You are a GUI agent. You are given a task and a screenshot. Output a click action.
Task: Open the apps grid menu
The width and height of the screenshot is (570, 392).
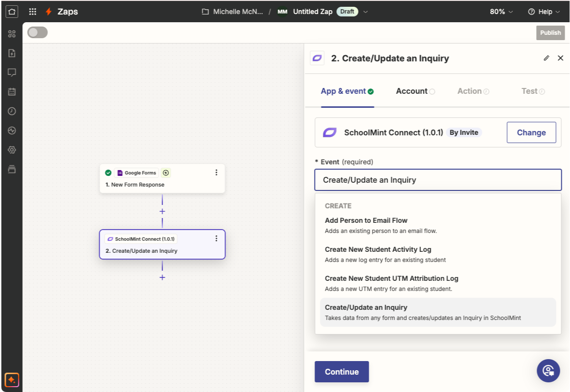click(x=33, y=12)
